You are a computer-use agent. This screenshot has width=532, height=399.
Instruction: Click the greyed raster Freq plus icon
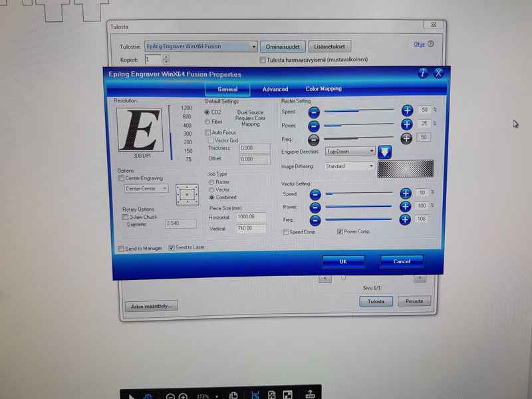(406, 138)
